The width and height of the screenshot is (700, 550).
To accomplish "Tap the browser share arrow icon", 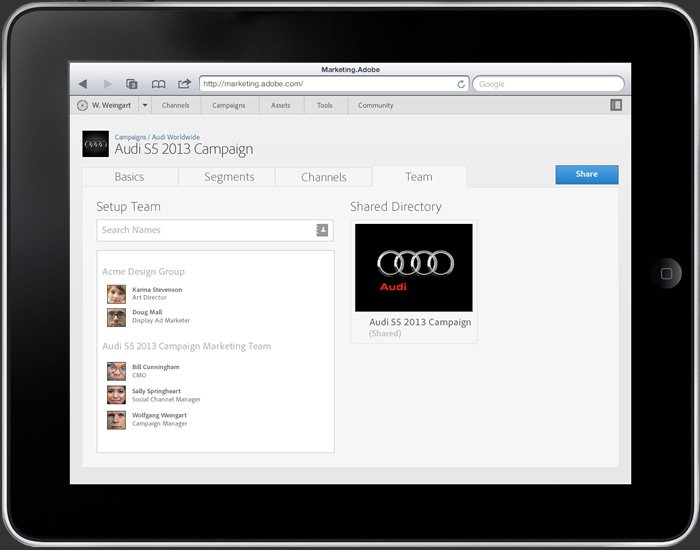I will 184,83.
